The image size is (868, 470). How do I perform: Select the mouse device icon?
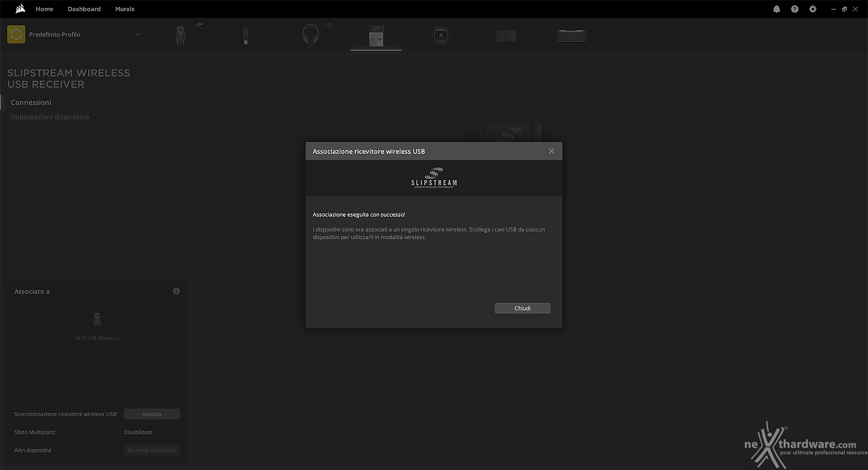pyautogui.click(x=181, y=36)
